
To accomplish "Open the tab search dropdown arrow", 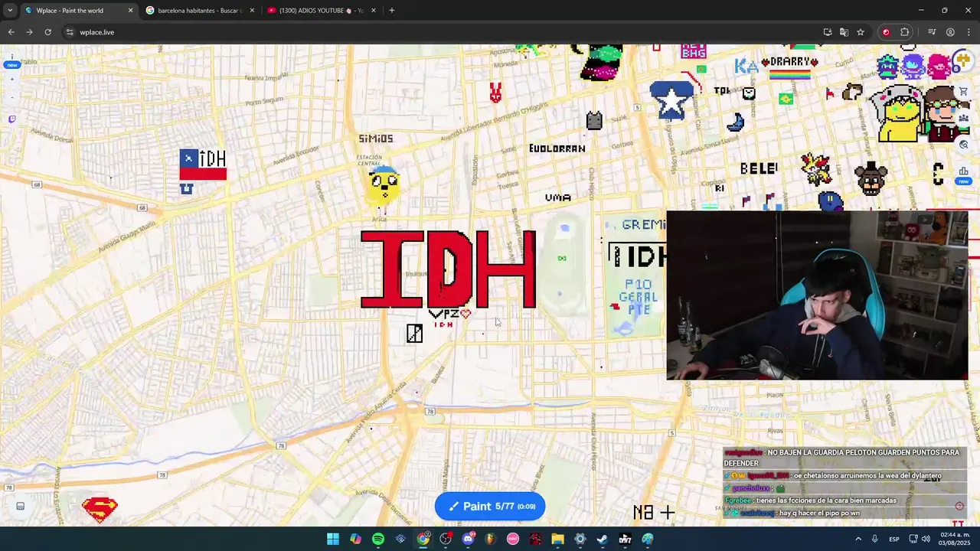I will click(10, 11).
